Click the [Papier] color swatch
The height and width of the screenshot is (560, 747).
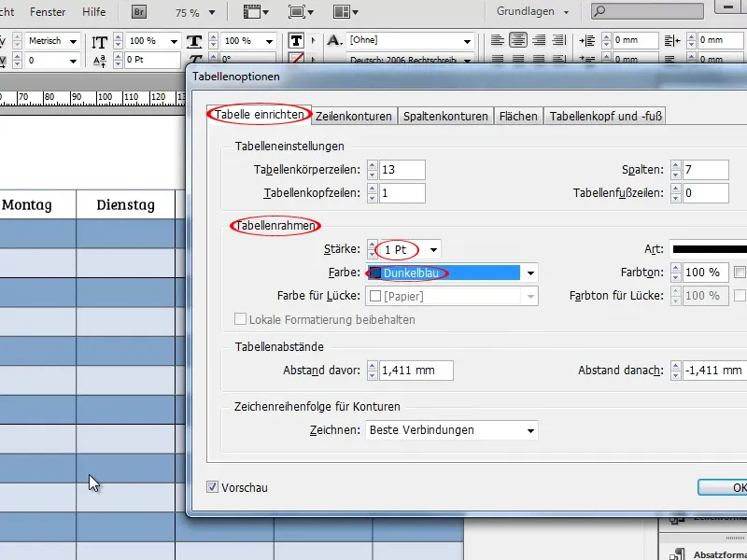click(375, 296)
